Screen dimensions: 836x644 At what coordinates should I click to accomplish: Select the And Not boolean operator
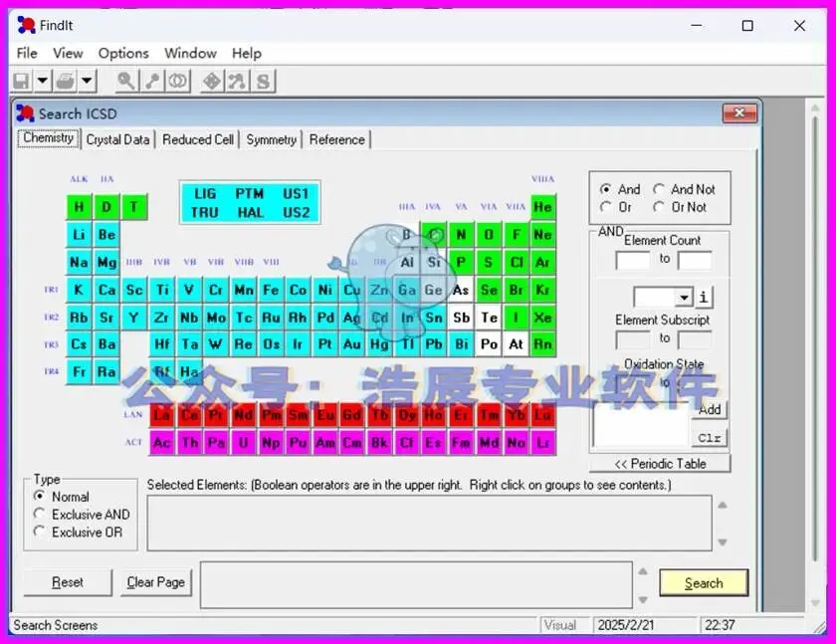coord(684,189)
